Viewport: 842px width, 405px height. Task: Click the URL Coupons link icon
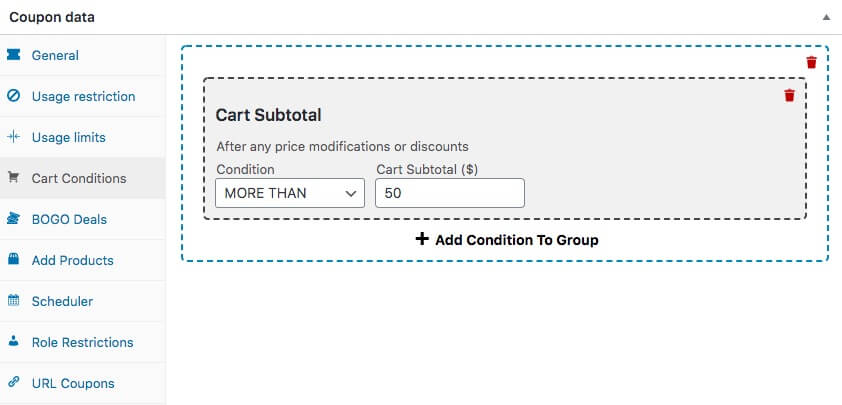point(14,383)
